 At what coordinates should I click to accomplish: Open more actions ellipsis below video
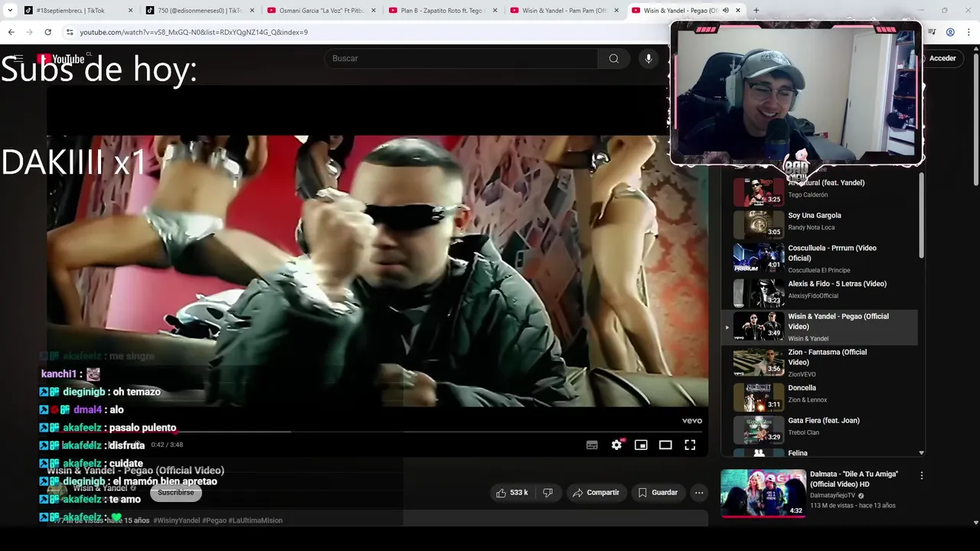point(699,493)
